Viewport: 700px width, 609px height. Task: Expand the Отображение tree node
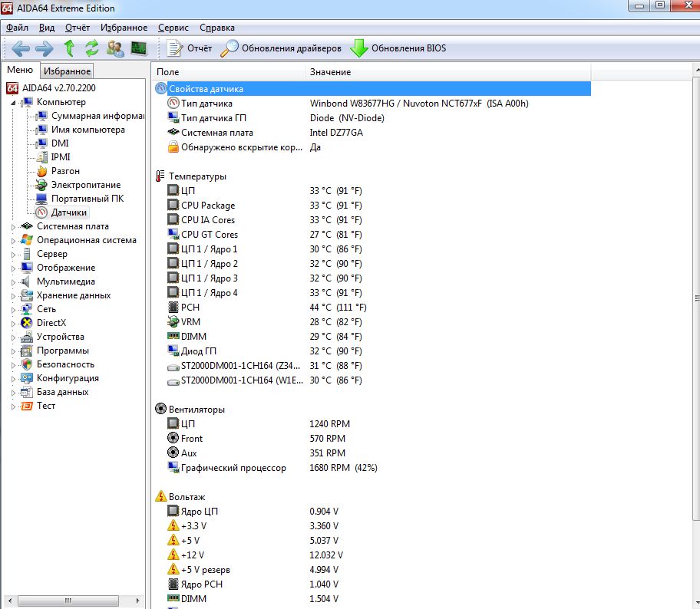coord(13,268)
